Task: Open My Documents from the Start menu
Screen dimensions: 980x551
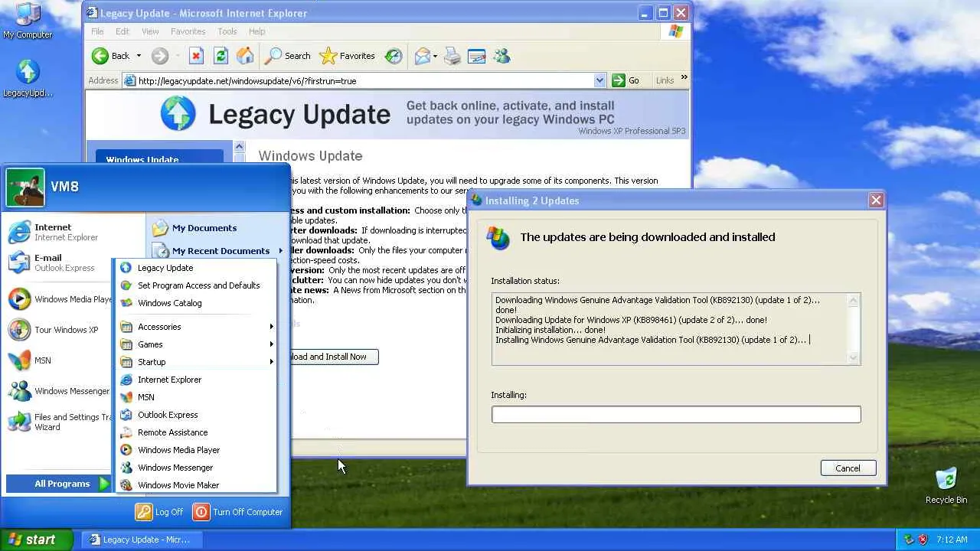Action: [x=217, y=228]
